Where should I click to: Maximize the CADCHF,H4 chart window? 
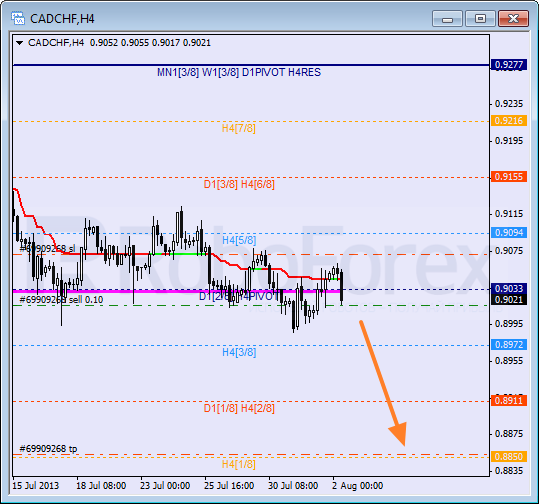480,19
